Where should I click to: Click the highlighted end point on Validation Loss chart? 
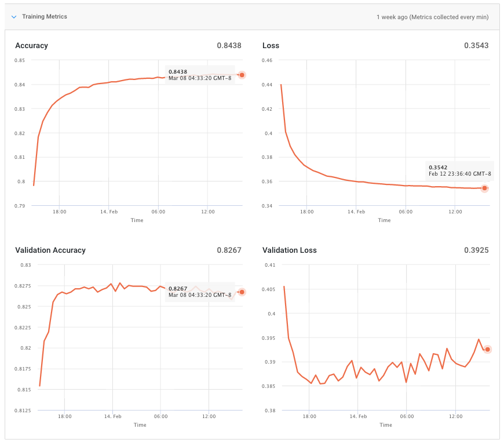(488, 349)
